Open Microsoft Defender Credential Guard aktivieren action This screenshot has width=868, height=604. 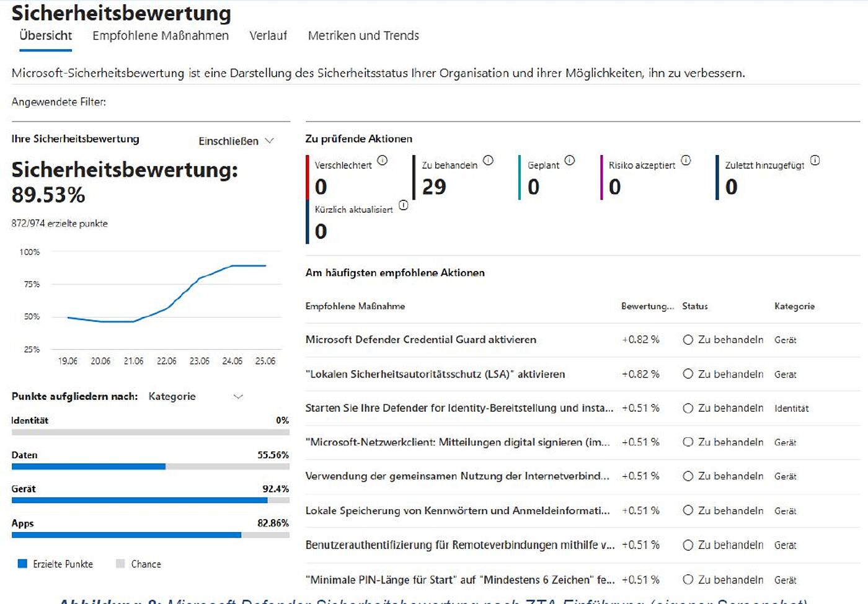tap(420, 340)
